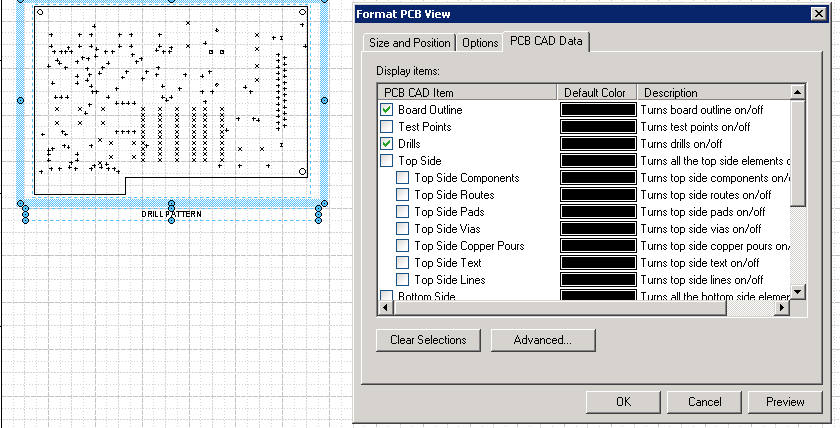Viewport: 840px width, 428px height.
Task: Click the list scroll down arrow
Action: (797, 292)
